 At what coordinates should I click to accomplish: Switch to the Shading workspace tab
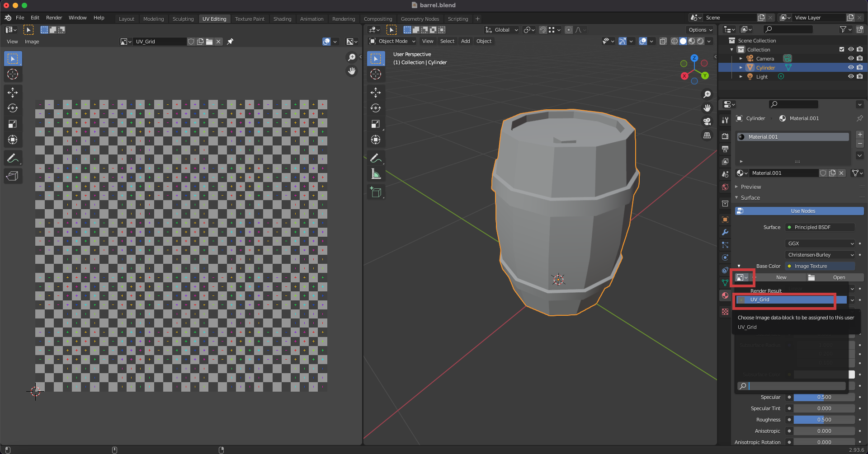coord(282,19)
